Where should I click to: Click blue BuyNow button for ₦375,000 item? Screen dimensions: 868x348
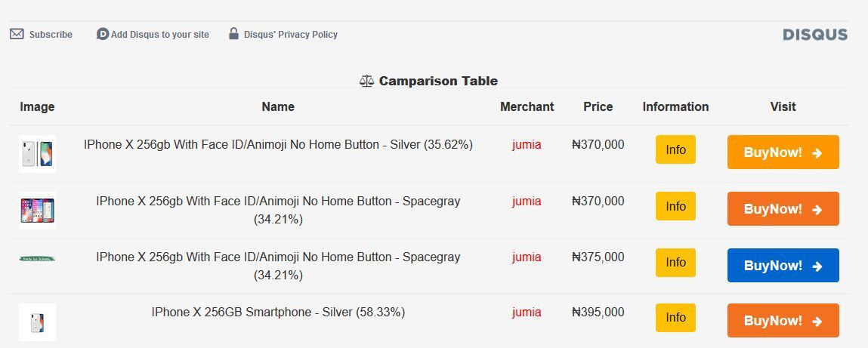click(x=783, y=266)
